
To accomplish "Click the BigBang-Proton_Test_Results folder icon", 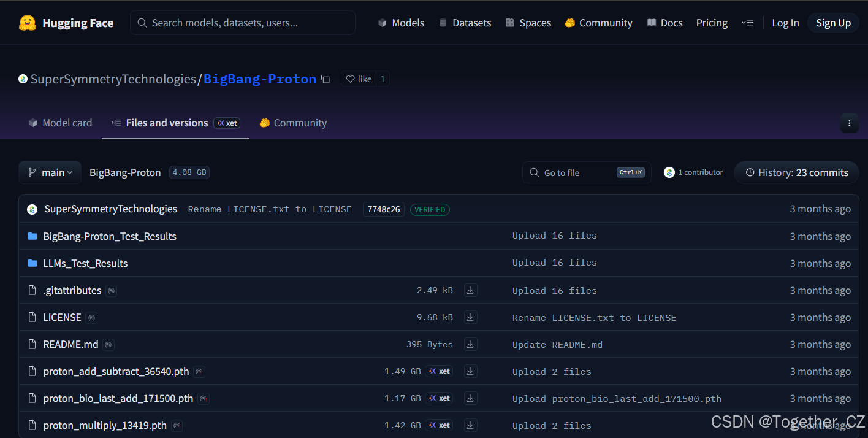I will 32,236.
